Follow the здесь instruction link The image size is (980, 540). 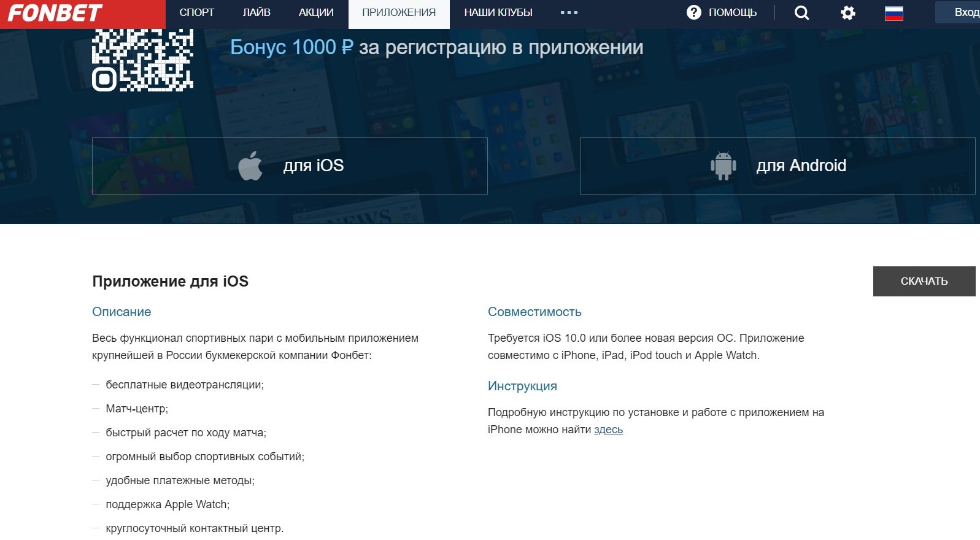click(x=608, y=430)
